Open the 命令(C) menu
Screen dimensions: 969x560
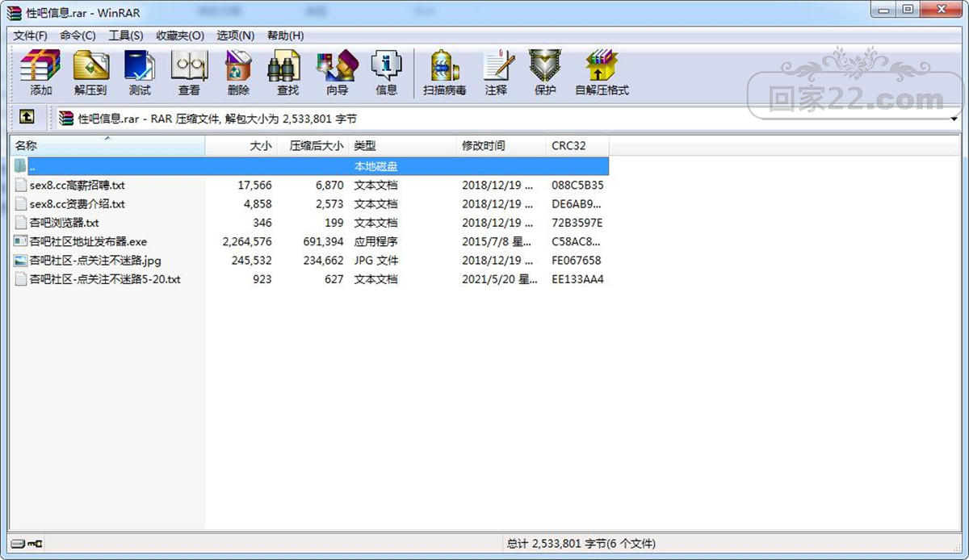78,36
